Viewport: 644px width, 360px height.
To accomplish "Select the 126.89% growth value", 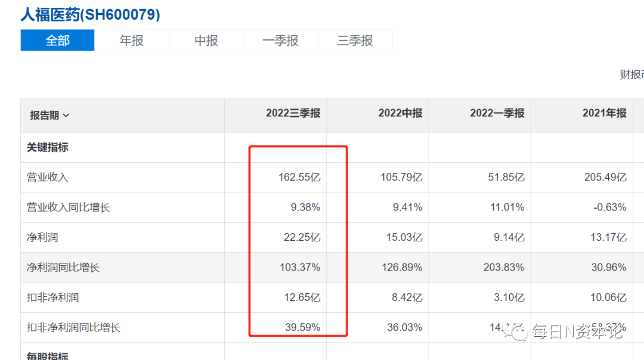I will (x=402, y=267).
